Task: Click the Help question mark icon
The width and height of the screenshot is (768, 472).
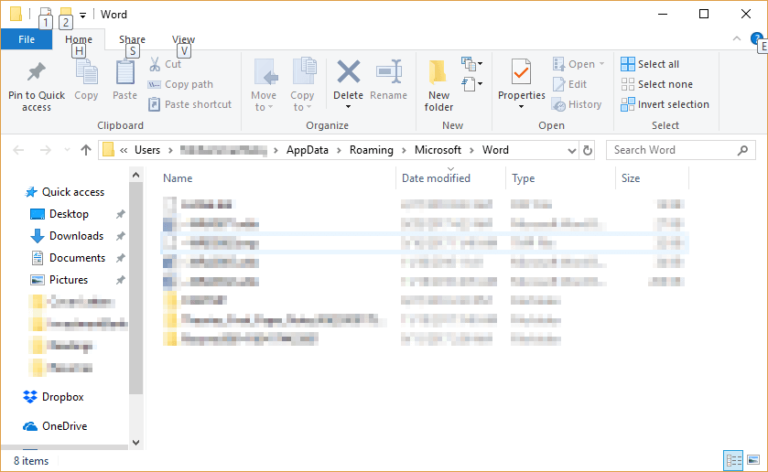Action: (756, 38)
